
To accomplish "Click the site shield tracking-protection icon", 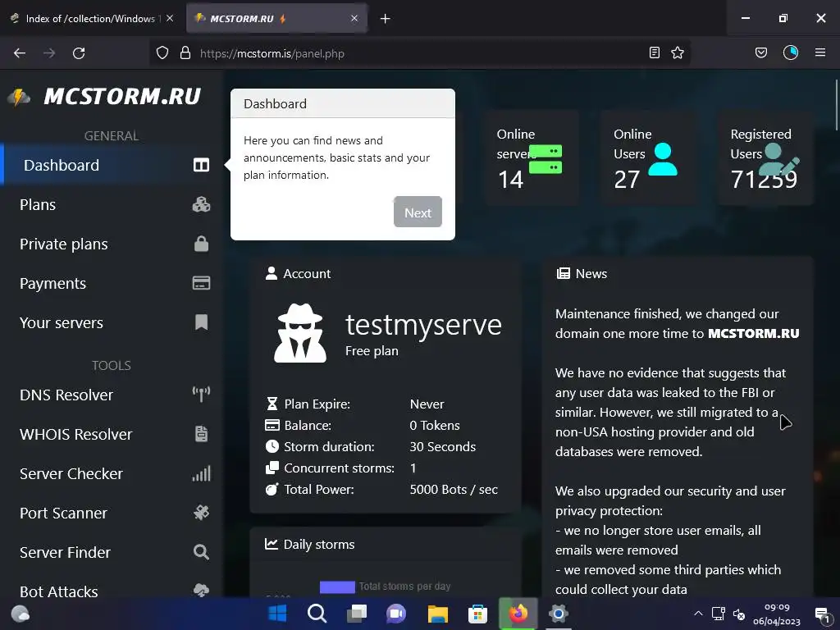I will pyautogui.click(x=162, y=53).
